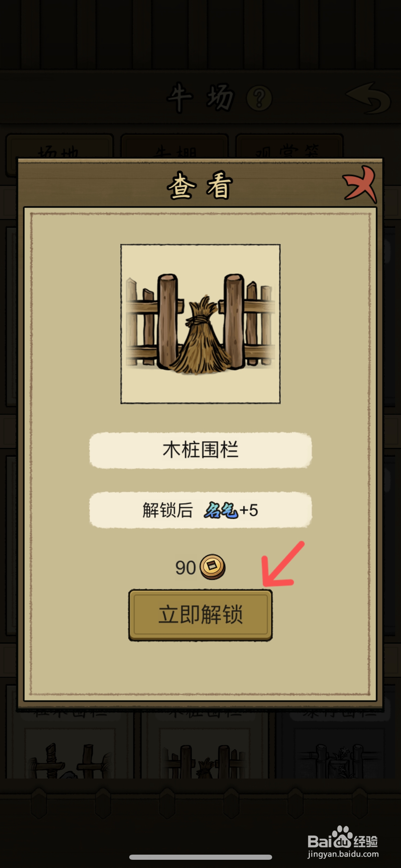Image resolution: width=401 pixels, height=868 pixels.
Task: Tap the back arrow at top right
Action: pyautogui.click(x=368, y=98)
